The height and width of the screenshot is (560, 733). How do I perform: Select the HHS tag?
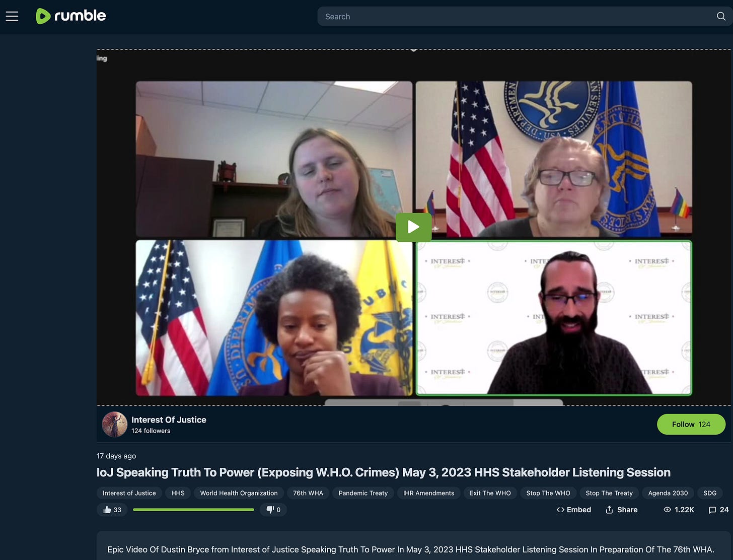click(178, 493)
